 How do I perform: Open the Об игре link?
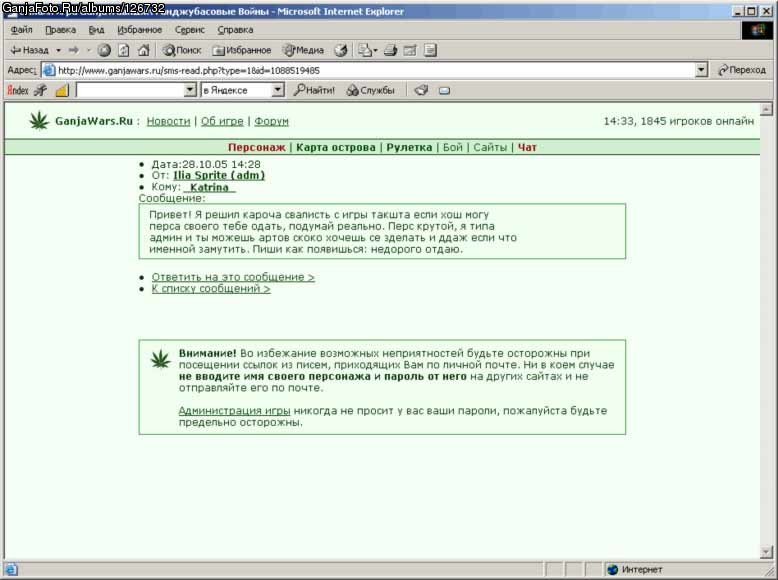pyautogui.click(x=222, y=122)
